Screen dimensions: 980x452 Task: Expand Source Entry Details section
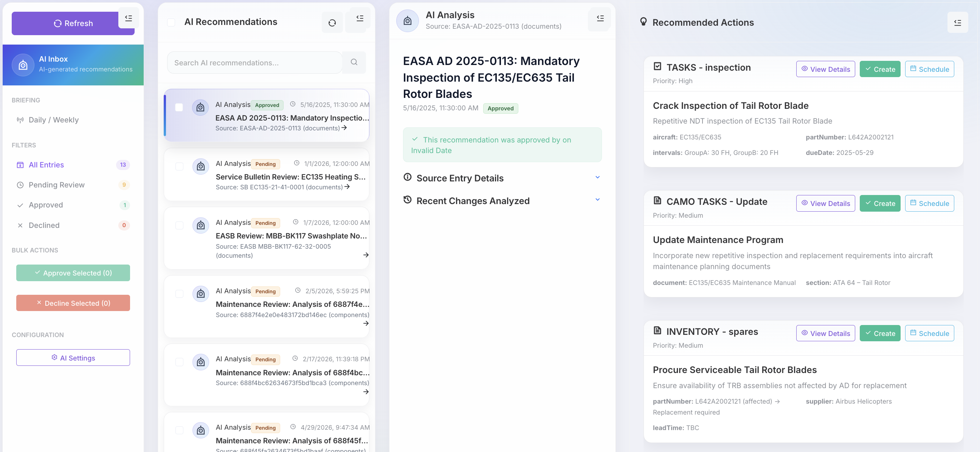pyautogui.click(x=502, y=178)
